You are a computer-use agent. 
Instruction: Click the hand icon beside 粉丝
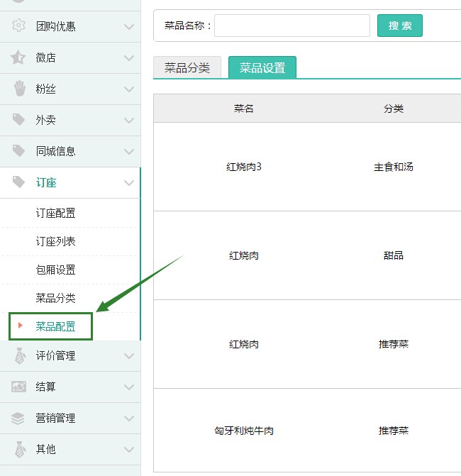click(20, 89)
